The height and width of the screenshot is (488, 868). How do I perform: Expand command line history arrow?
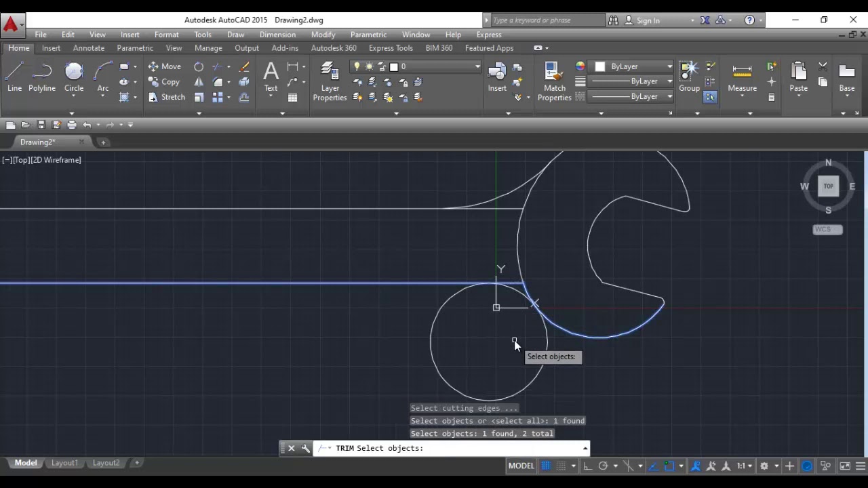(585, 448)
